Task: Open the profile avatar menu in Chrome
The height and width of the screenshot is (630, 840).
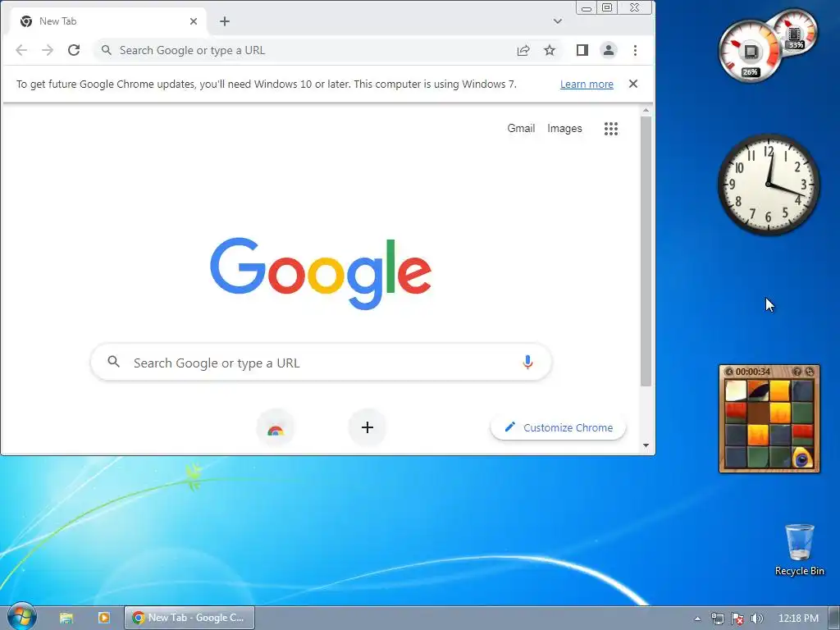Action: point(609,50)
